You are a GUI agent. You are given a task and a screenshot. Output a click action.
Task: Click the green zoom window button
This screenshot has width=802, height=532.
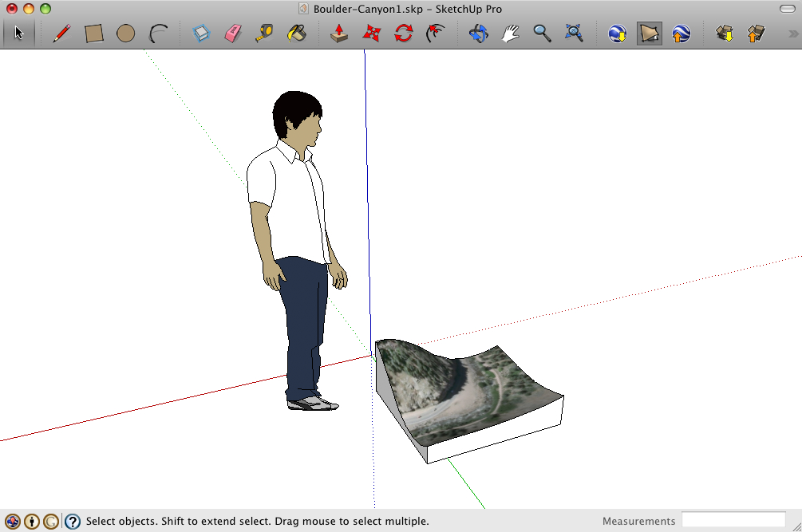(45, 9)
